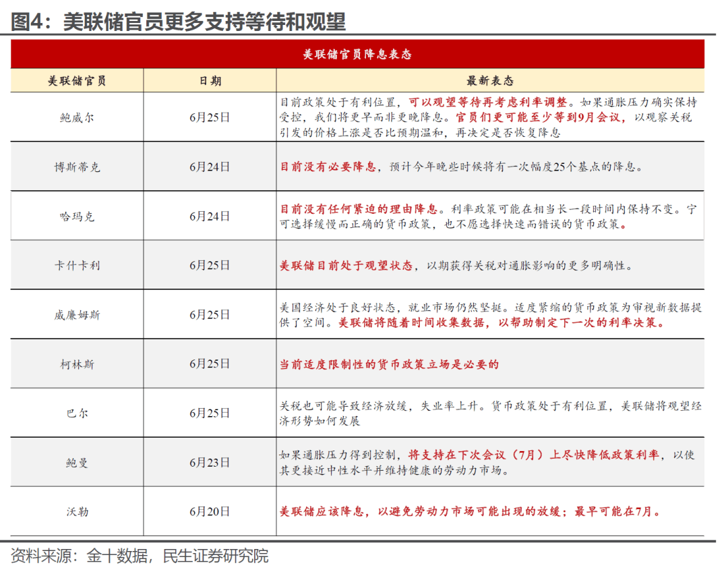Screen dimensions: 728x578
Task: Click red text 最早可能在7月
Action: 613,511
